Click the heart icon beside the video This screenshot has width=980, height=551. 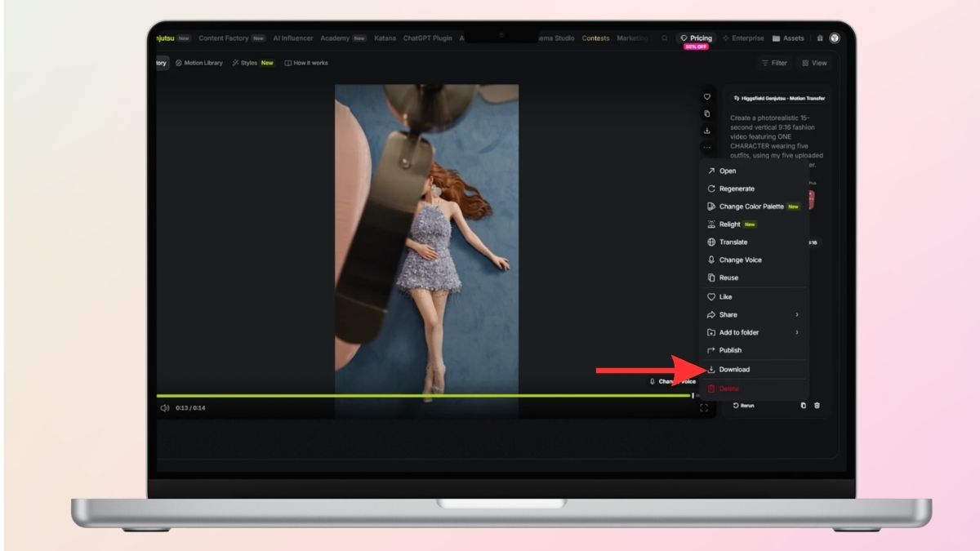point(707,96)
